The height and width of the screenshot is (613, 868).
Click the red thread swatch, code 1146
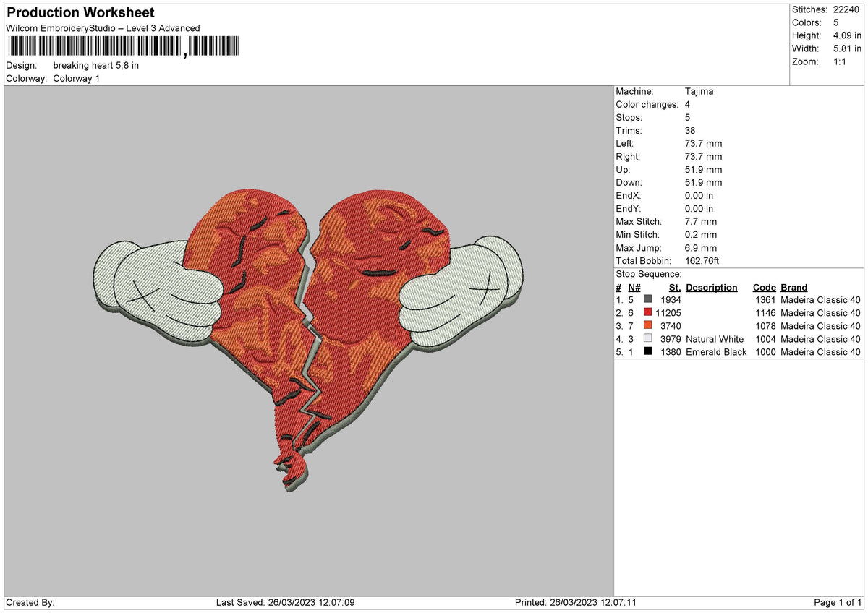(647, 312)
